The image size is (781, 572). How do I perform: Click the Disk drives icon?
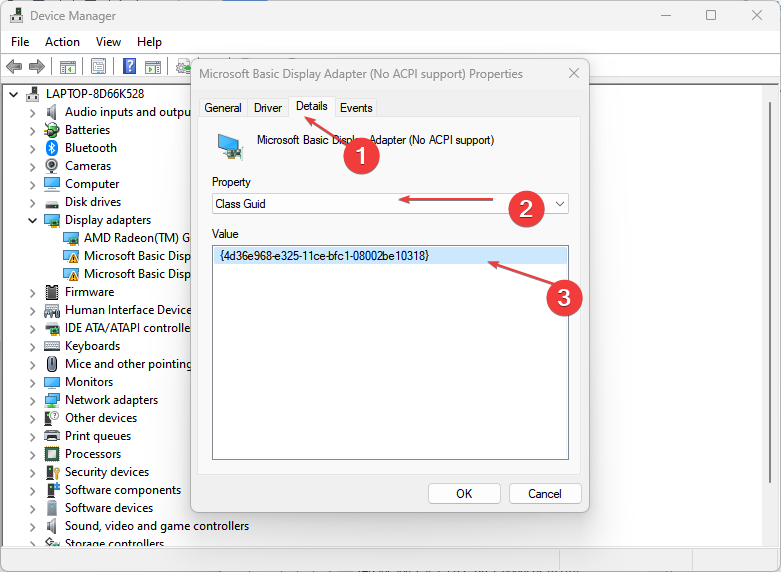(52, 204)
